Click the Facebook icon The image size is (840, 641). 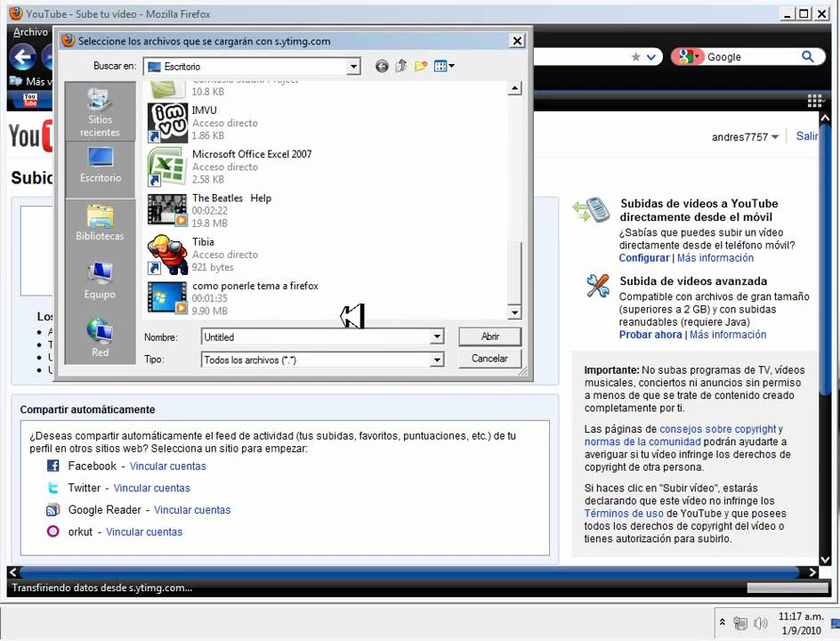click(53, 466)
